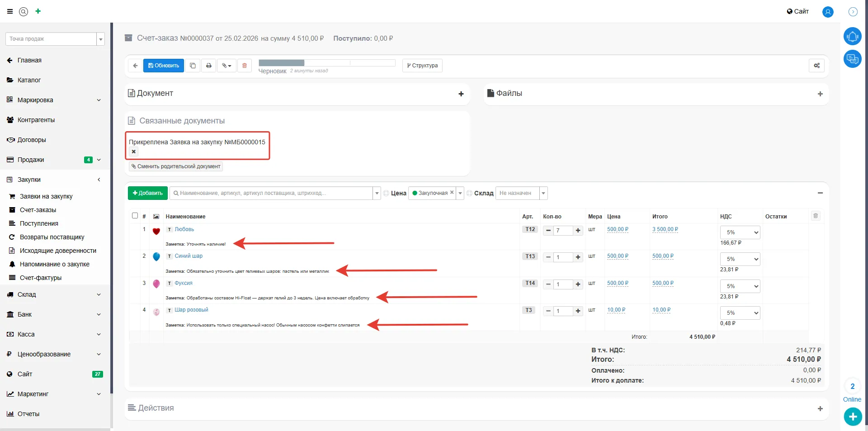Open document settings gears icon

(816, 66)
